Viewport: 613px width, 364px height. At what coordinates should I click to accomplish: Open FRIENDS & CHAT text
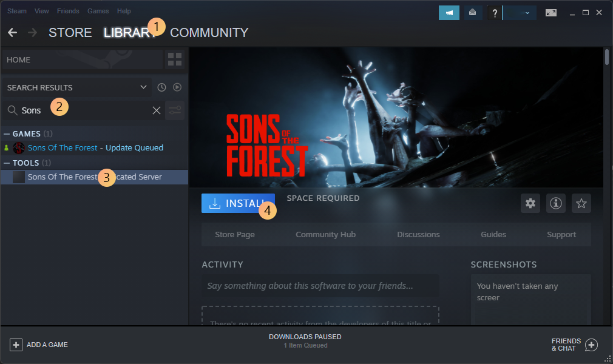point(566,345)
